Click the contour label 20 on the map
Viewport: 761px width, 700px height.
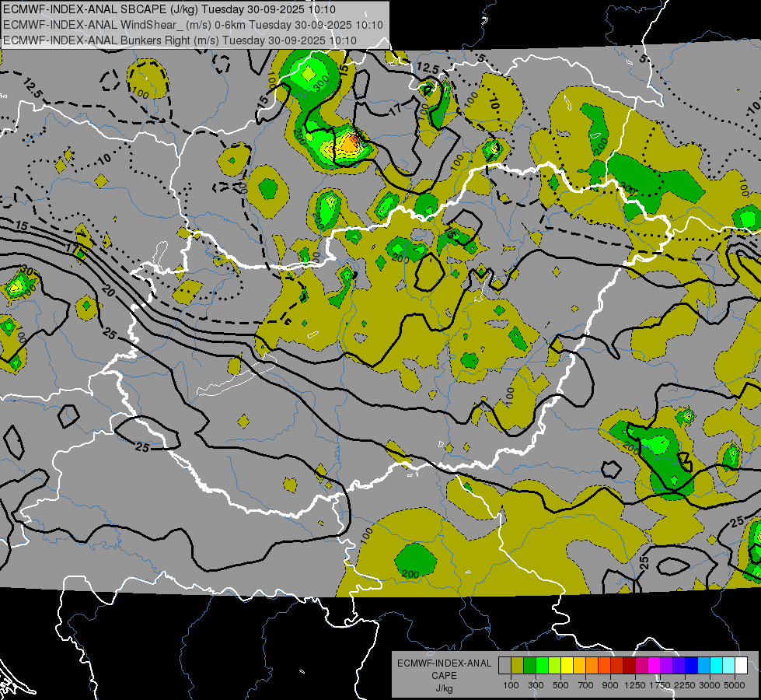click(x=108, y=290)
